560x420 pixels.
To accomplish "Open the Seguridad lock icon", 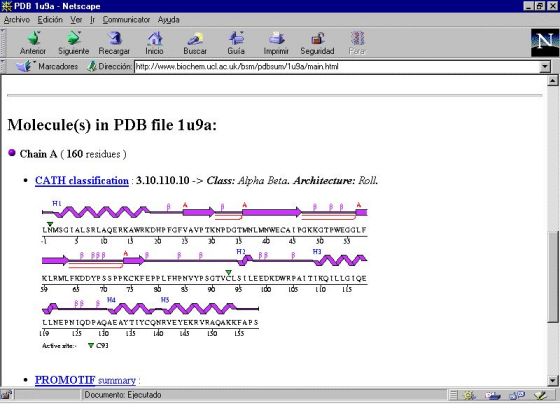I will click(x=317, y=38).
